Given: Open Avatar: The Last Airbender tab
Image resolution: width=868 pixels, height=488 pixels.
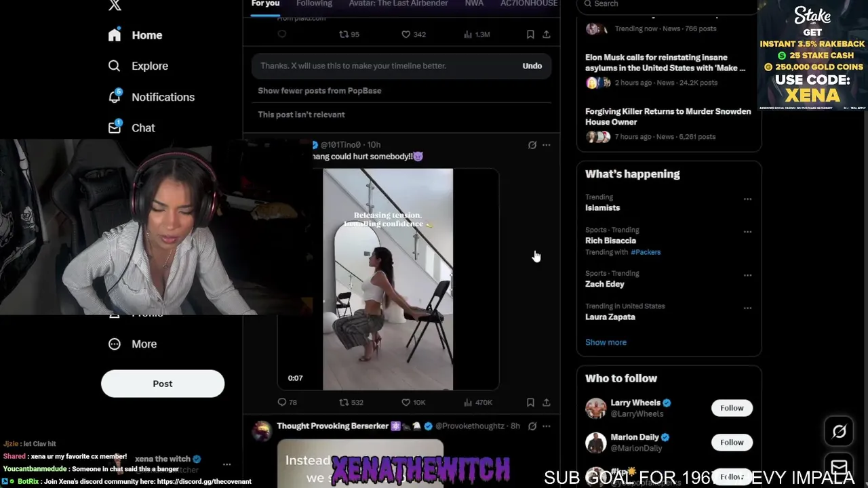Looking at the screenshot, I should [398, 4].
